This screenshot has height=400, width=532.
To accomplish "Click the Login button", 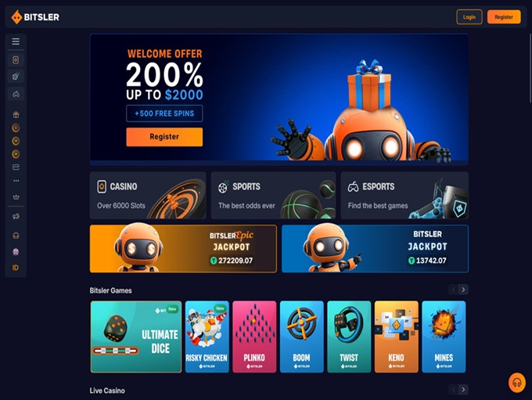I will (x=469, y=17).
